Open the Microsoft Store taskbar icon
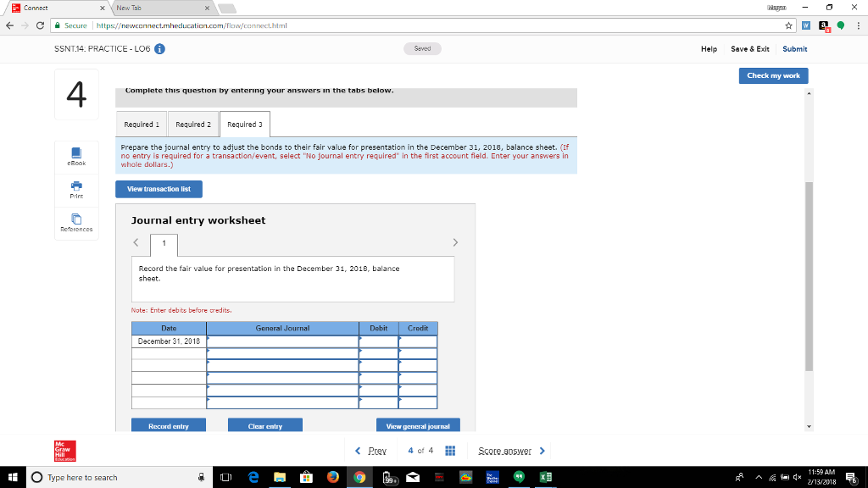This screenshot has height=488, width=868. pos(306,477)
